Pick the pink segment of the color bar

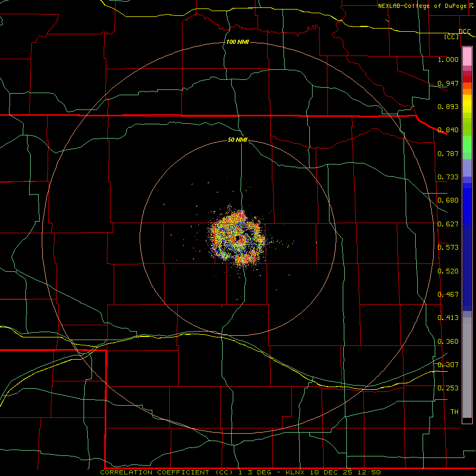coord(467,57)
